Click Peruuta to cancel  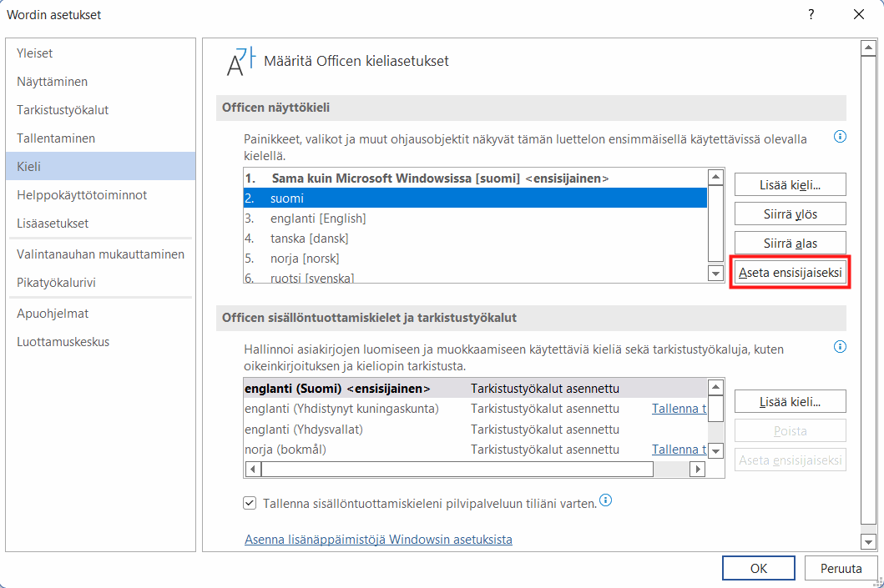click(x=841, y=568)
